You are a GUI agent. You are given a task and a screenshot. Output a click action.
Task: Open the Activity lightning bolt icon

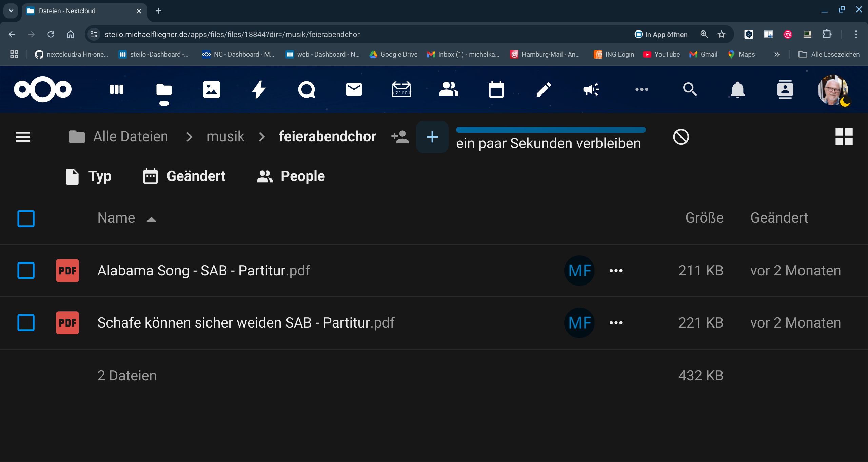point(259,89)
